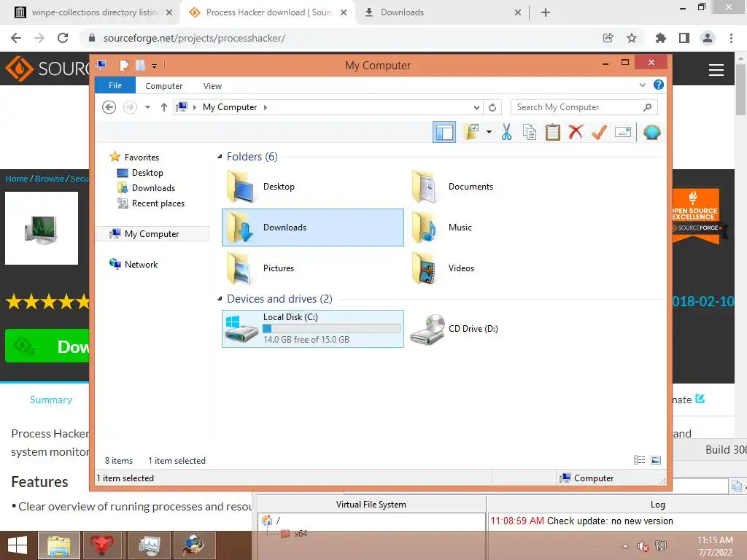Click the red X Delete icon
Screen dimensions: 747x560
(x=576, y=132)
